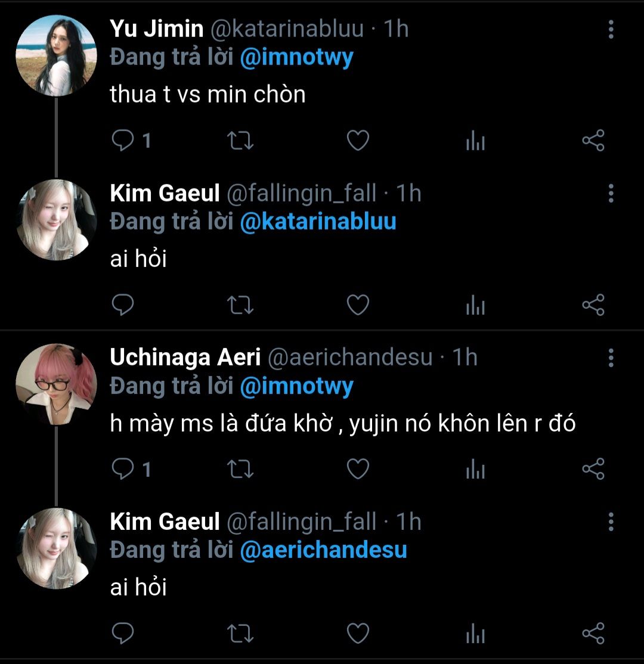Retweet Yu Jimin's post

241,141
